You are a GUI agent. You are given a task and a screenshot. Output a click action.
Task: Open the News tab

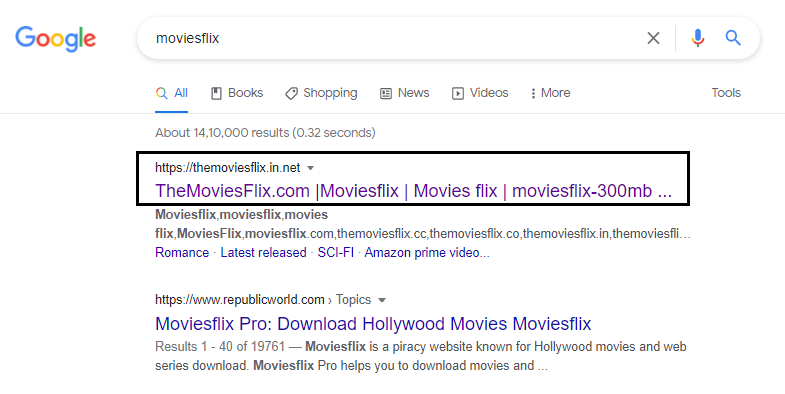[405, 93]
